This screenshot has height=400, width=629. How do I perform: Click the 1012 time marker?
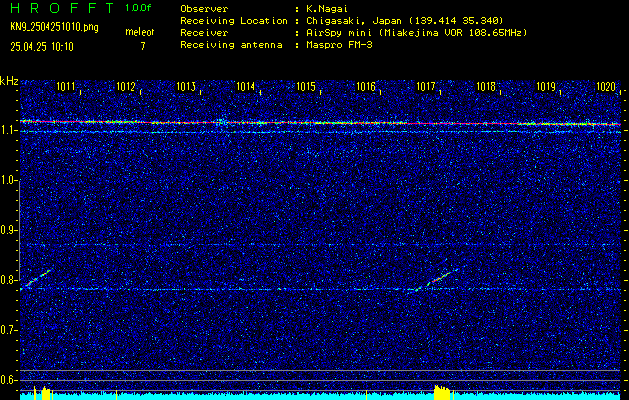pos(126,87)
